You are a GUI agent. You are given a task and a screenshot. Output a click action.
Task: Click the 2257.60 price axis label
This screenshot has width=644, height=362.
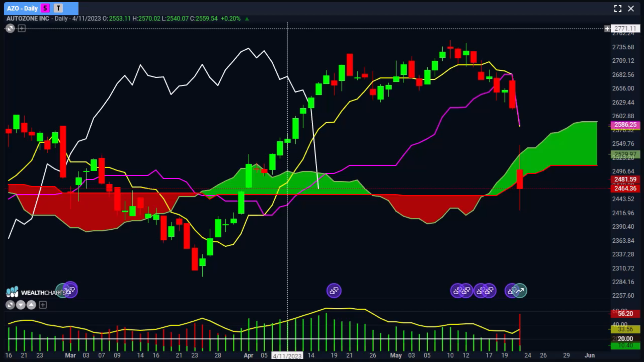pos(623,296)
